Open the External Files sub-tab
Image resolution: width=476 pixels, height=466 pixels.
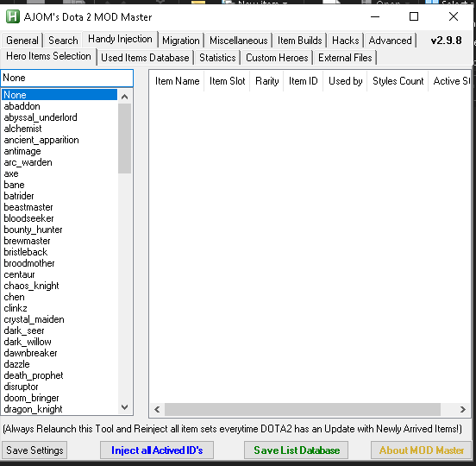(x=345, y=58)
